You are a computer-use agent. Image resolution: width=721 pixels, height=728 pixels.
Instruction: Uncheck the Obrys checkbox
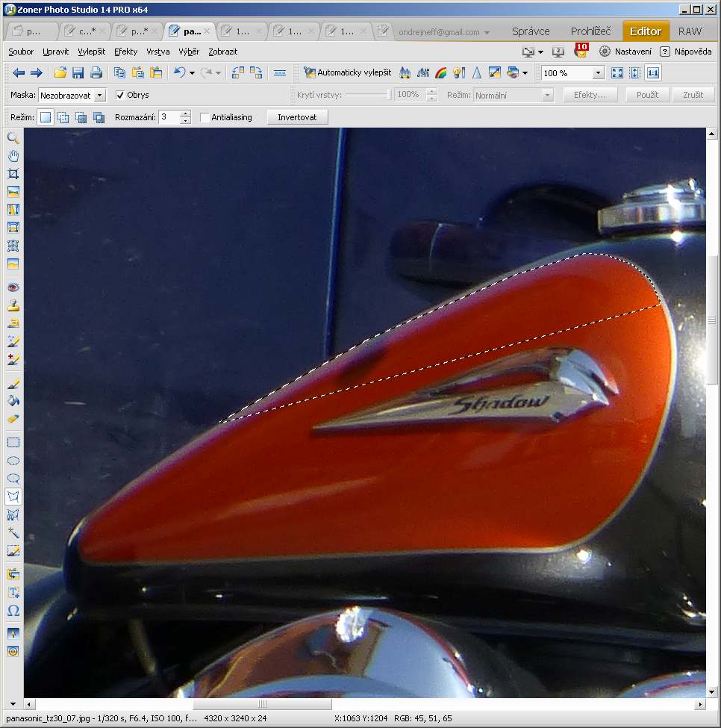point(120,96)
